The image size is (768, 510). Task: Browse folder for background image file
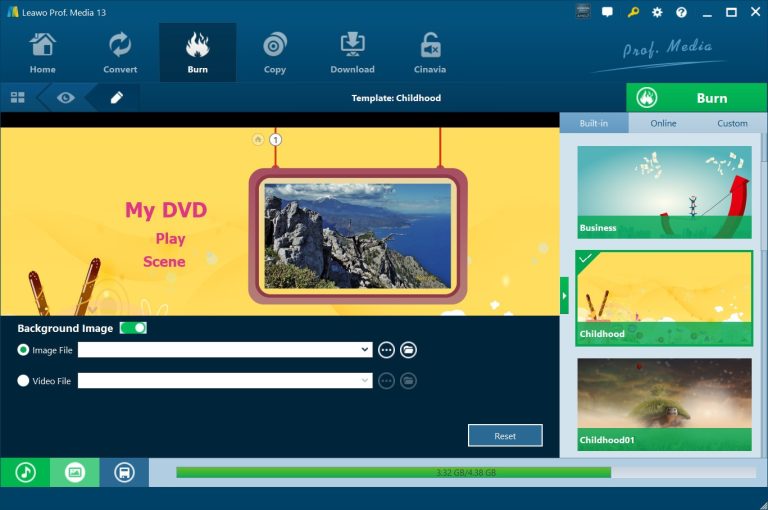point(408,350)
